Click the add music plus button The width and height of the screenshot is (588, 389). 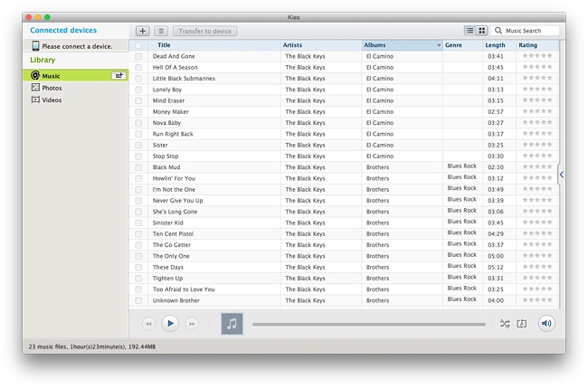pos(143,31)
